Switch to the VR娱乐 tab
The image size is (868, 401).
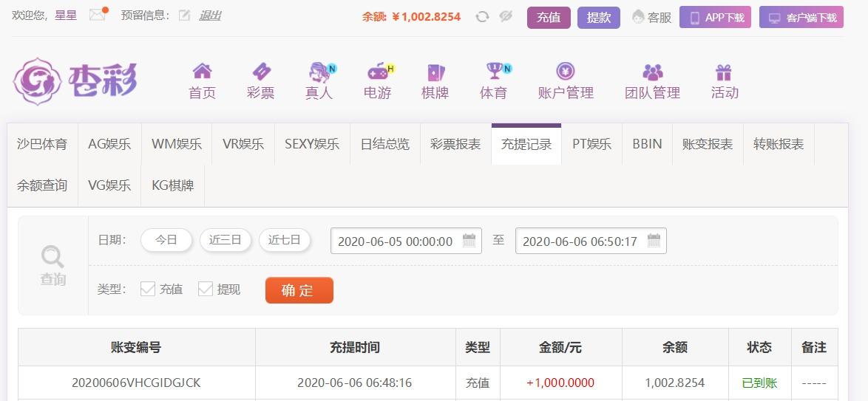(x=243, y=144)
